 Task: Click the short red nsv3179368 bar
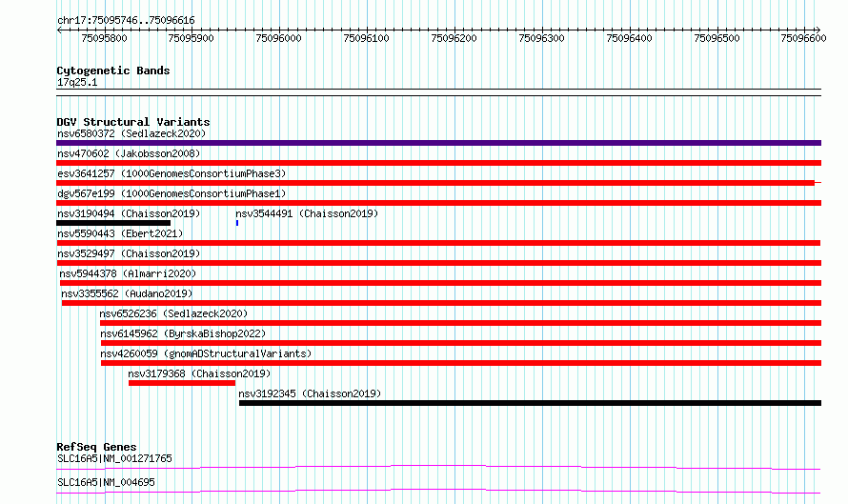(x=182, y=383)
